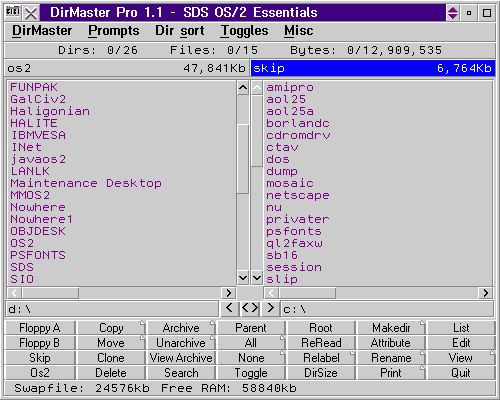The width and height of the screenshot is (500, 400).
Task: Click the View Archive button
Action: coord(181,358)
